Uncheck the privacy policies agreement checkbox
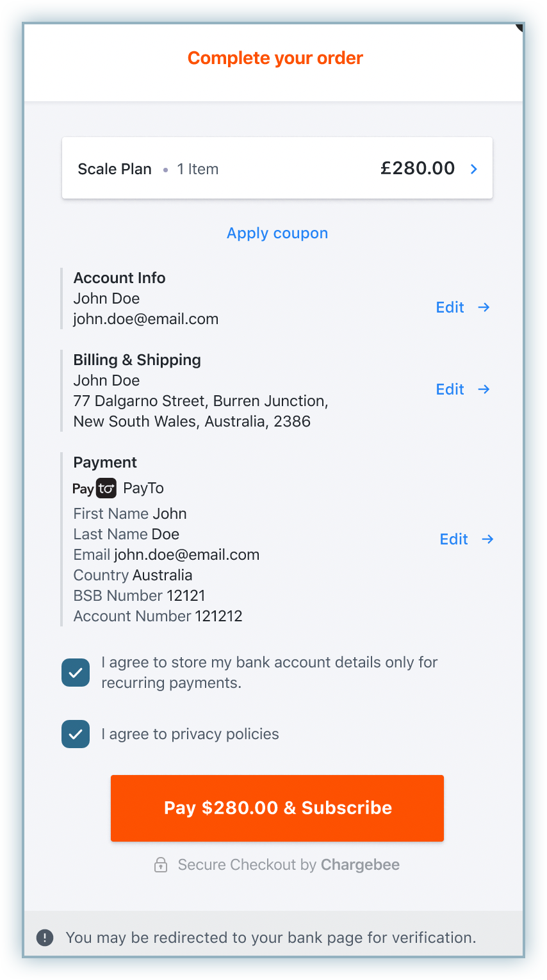547x980 pixels. (76, 734)
